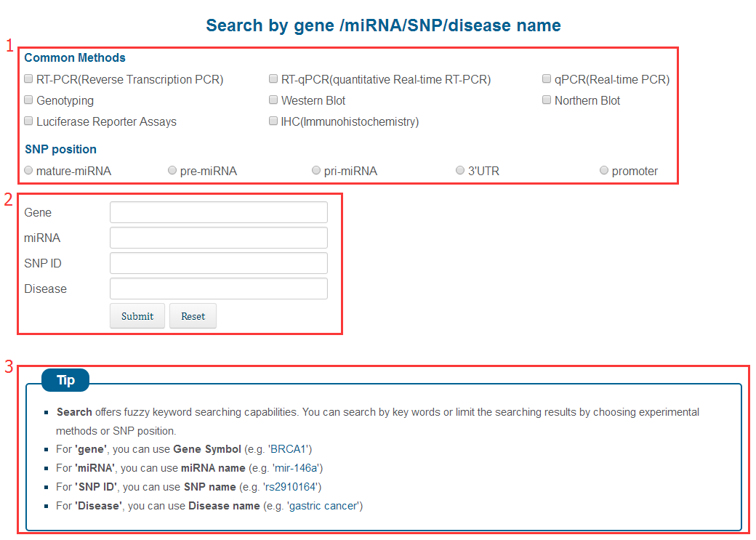This screenshot has width=756, height=540.
Task: Click into the SNP ID field
Action: point(218,263)
